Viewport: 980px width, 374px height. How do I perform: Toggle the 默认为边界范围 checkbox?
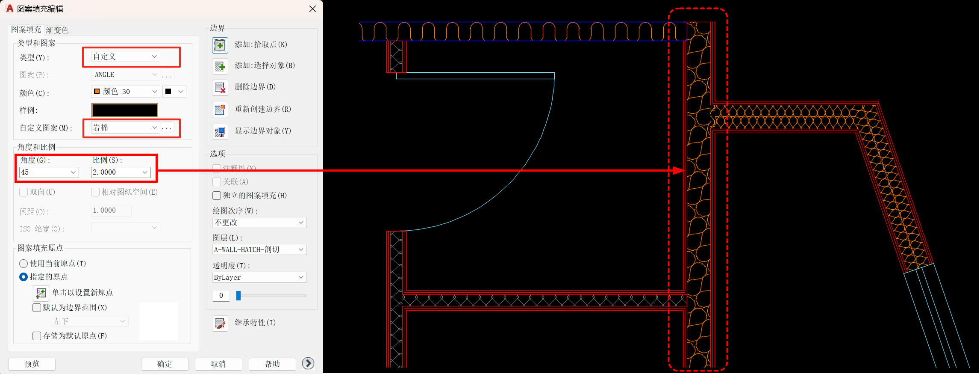tap(37, 308)
